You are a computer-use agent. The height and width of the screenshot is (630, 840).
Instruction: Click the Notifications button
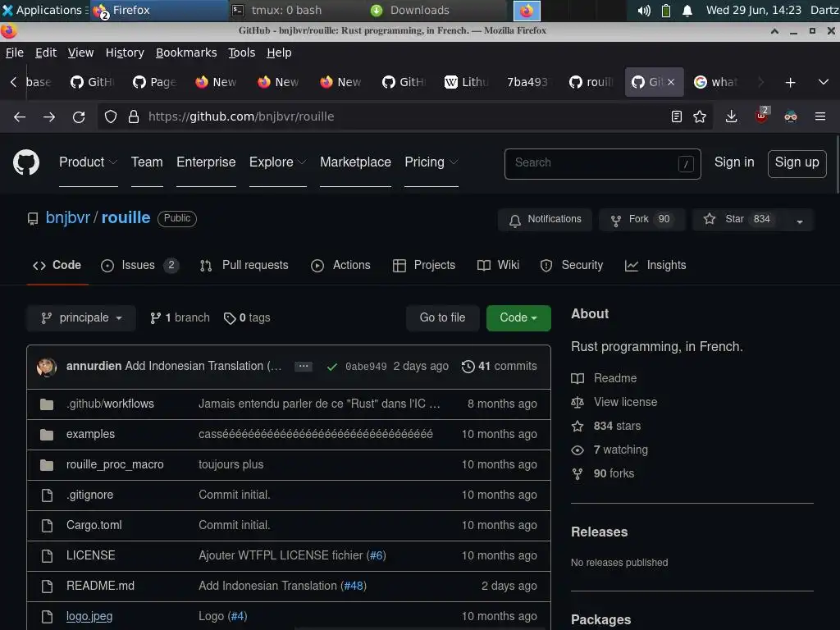pos(545,220)
